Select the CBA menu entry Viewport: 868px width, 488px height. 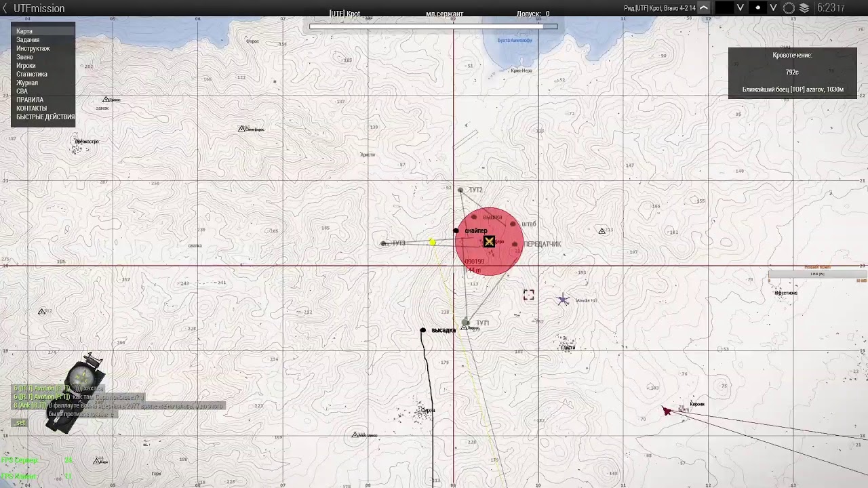[43, 91]
